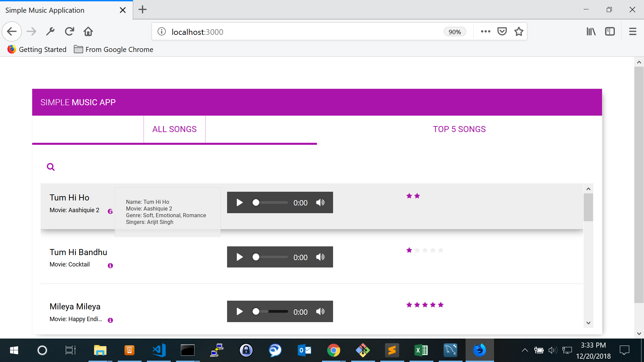Open Firefox page actions three-dot menu
The image size is (644, 362).
485,32
